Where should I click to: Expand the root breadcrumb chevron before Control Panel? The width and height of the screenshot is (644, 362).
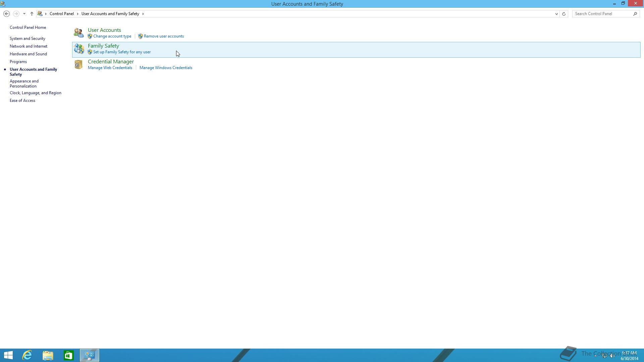[x=46, y=14]
